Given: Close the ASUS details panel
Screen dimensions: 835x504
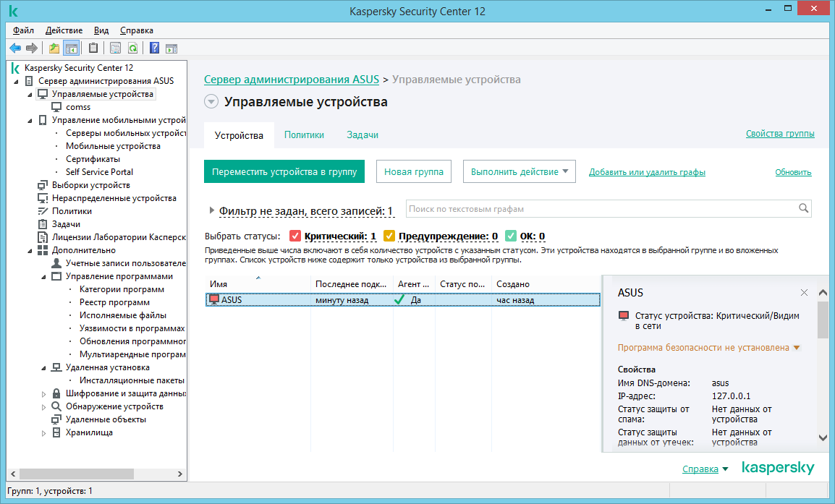Looking at the screenshot, I should tap(804, 293).
